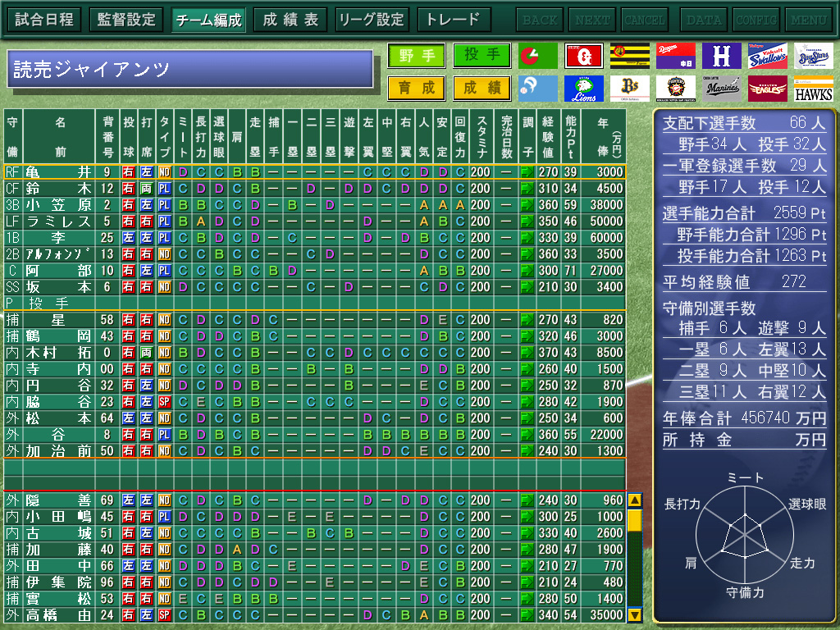840x630 pixels.
Task: Select the Central League logo
Action: point(538,56)
